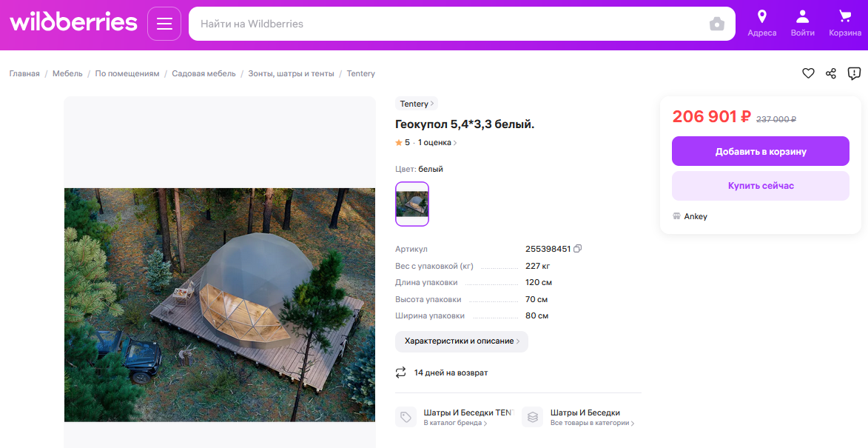Screen dimensions: 868x448
Task: Navigate to Зонты, шатры и тенты breadcrumb
Action: (x=292, y=73)
